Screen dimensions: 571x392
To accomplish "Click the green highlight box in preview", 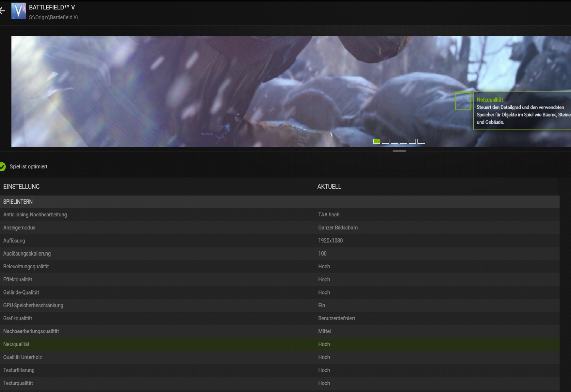I will tap(463, 101).
